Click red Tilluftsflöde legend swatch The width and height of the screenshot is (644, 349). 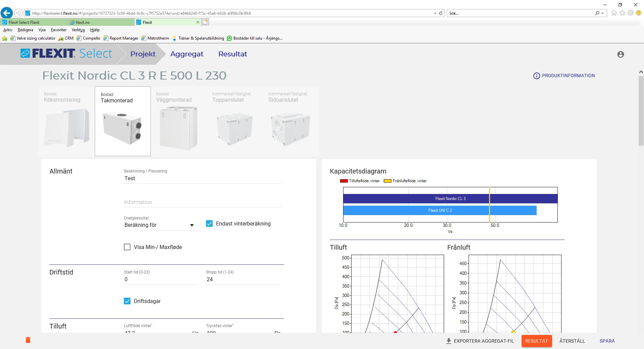coord(344,181)
